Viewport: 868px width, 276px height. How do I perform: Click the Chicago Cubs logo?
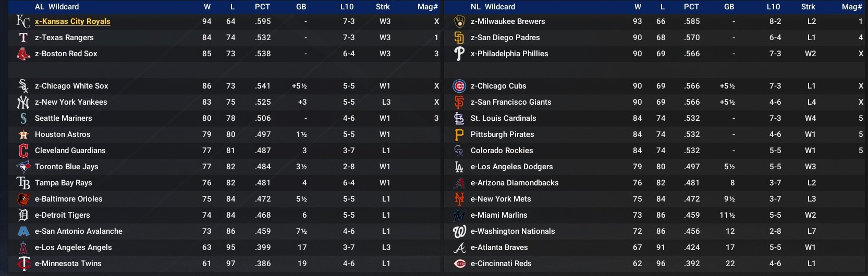(459, 86)
